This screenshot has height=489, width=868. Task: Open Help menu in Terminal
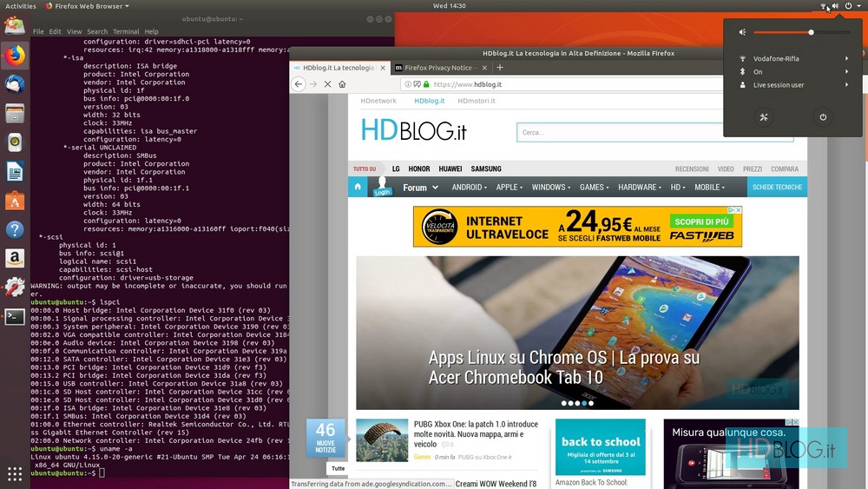click(151, 31)
